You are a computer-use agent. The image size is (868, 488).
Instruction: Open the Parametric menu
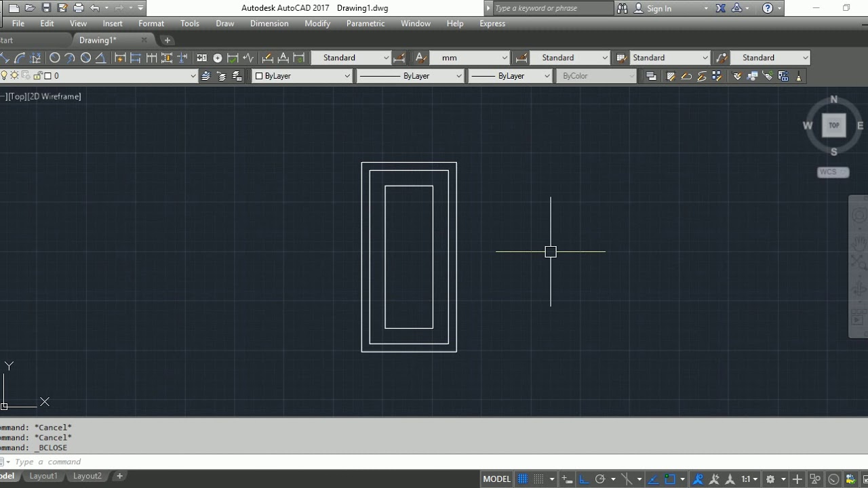click(366, 23)
